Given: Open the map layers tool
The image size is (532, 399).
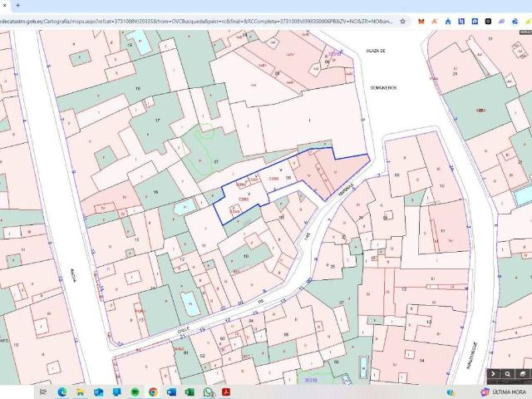Looking at the screenshot, I should click(521, 374).
